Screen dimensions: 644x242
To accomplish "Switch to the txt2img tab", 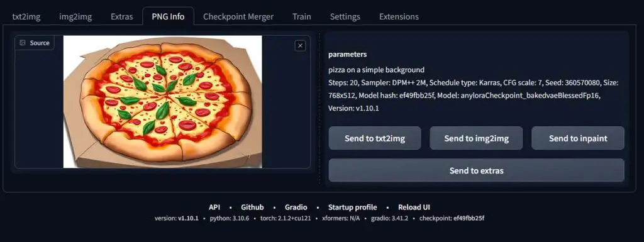I will (x=26, y=17).
